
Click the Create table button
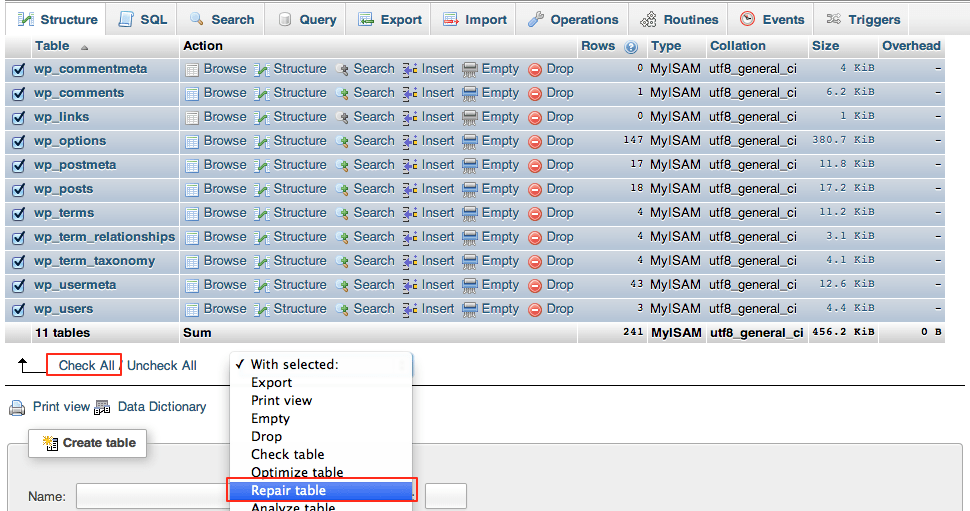pyautogui.click(x=88, y=443)
